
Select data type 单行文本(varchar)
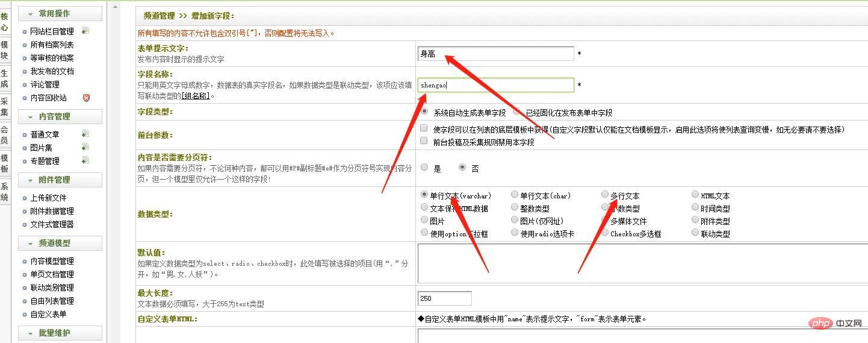(424, 195)
